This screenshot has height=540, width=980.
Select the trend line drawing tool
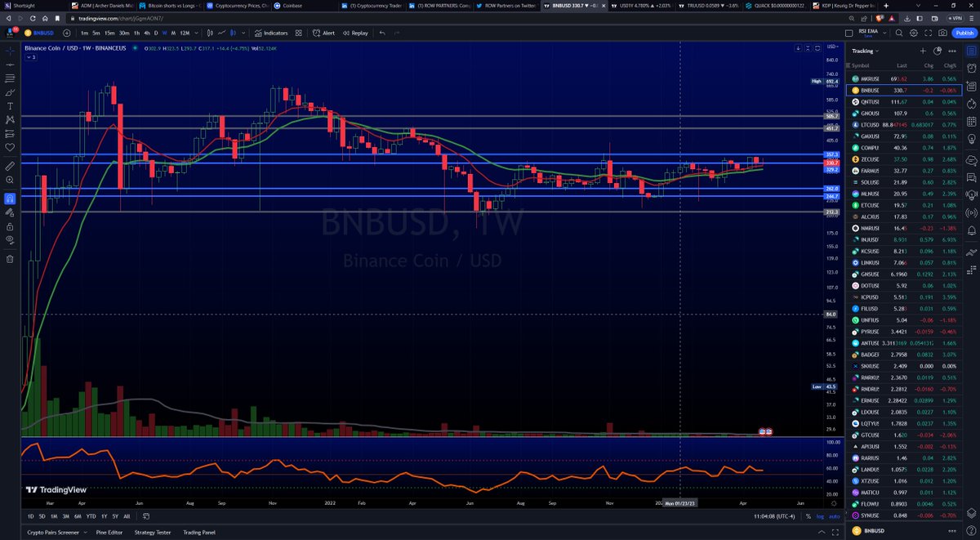[9, 65]
